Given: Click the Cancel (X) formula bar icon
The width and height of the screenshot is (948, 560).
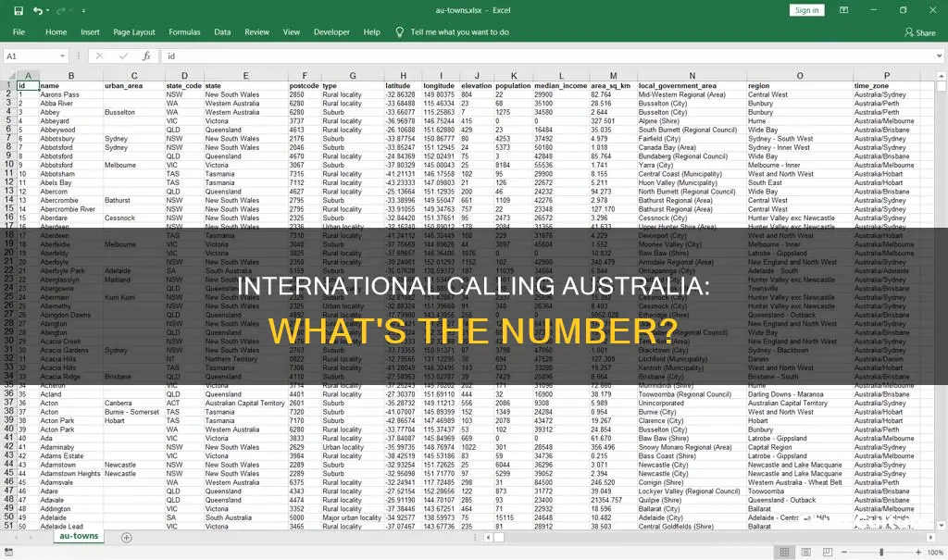Looking at the screenshot, I should (100, 56).
